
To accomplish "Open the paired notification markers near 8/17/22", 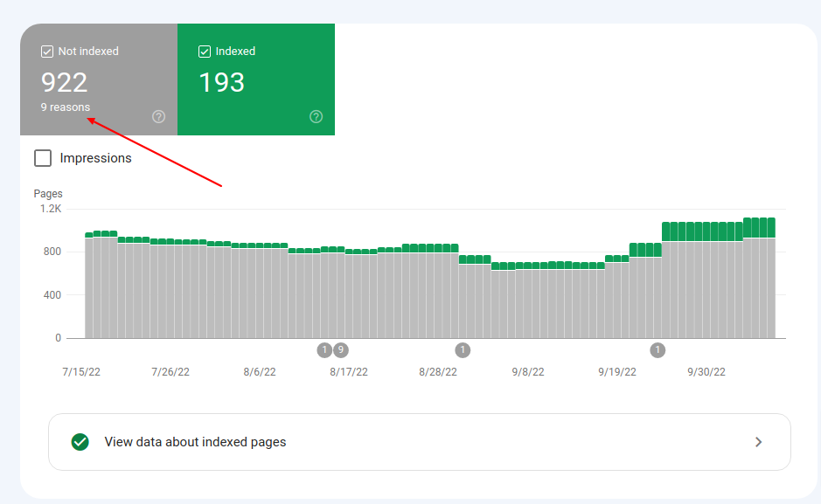I will 332,349.
